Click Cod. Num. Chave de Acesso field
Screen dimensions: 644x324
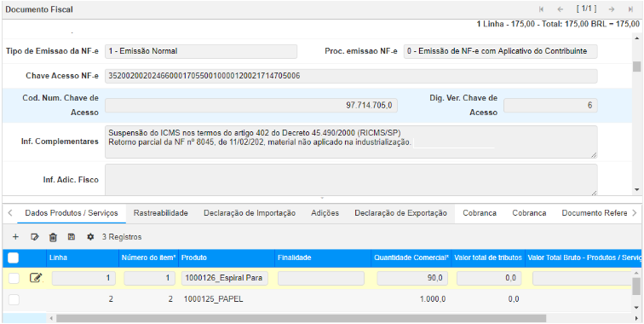[x=251, y=105]
